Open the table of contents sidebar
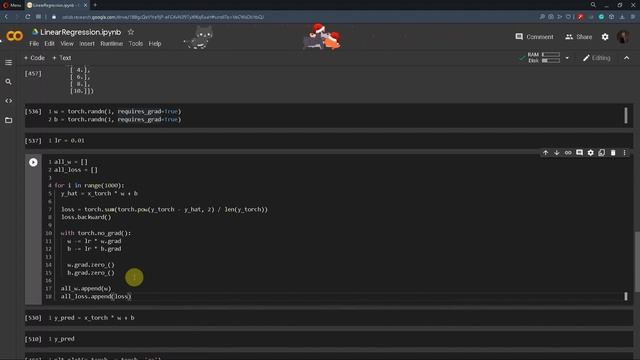640x360 pixels. tap(9, 62)
